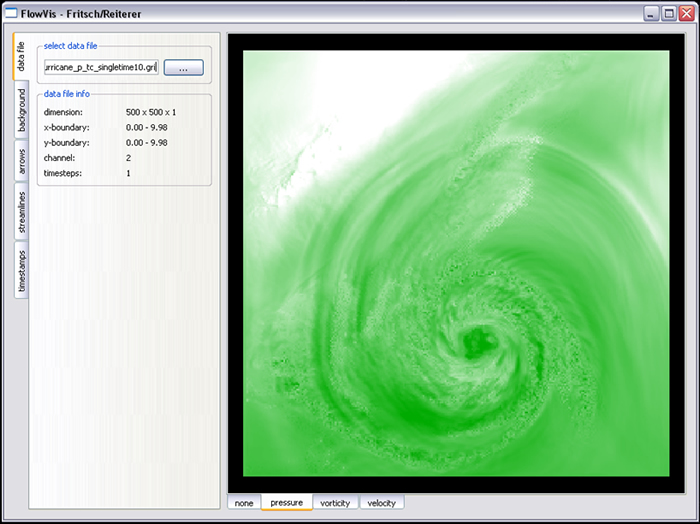Click the timesteps label in data file info
Screen dimensions: 700x524
point(65,173)
